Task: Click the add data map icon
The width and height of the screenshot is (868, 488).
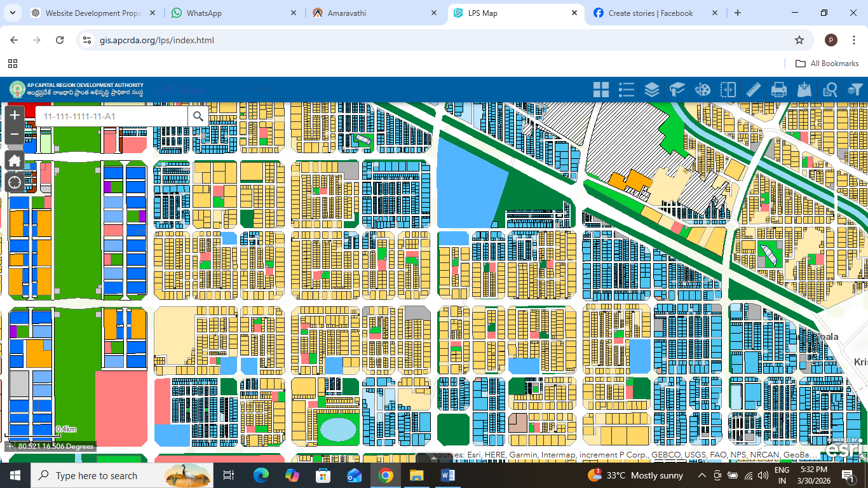Action: click(x=804, y=90)
